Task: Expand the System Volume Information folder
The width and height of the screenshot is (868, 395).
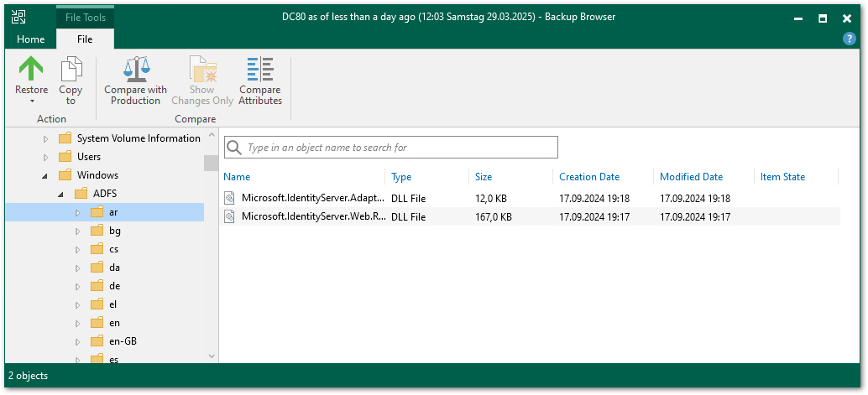Action: pos(46,138)
